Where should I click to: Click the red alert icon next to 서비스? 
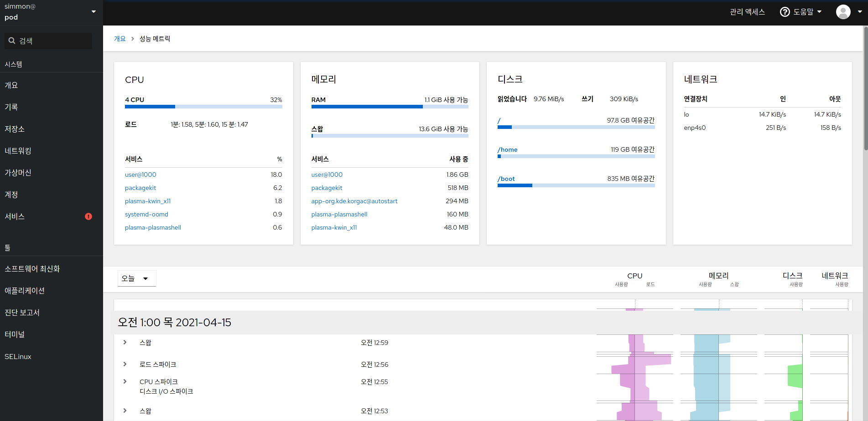[88, 216]
